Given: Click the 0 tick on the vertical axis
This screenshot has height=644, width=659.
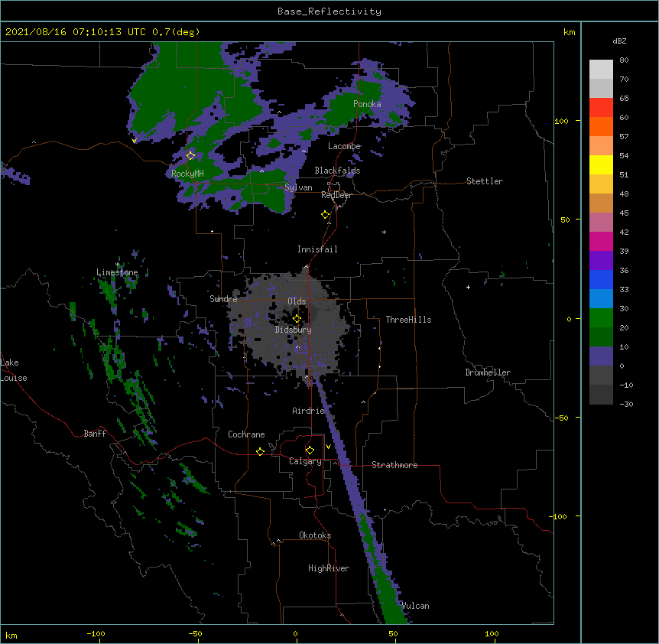Looking at the screenshot, I should tap(569, 319).
